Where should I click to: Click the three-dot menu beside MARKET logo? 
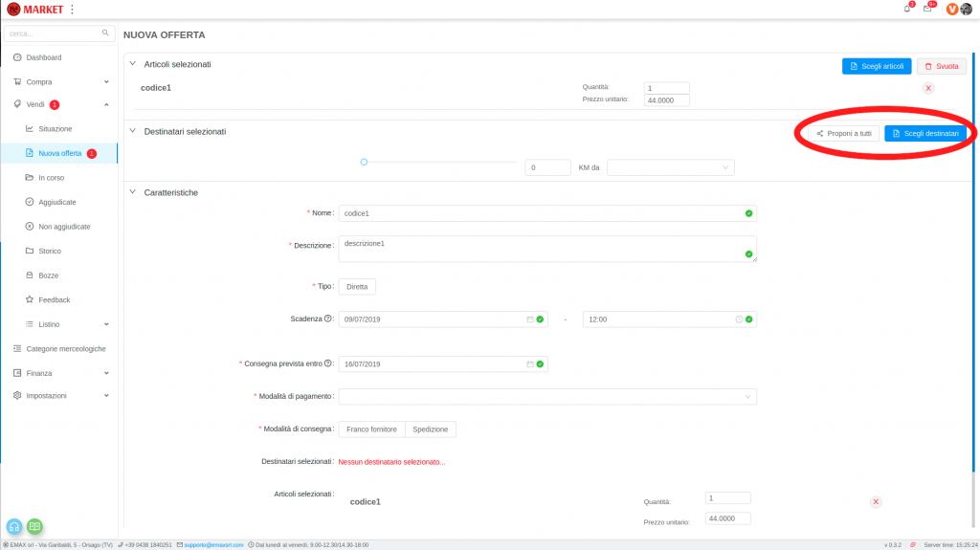point(72,10)
